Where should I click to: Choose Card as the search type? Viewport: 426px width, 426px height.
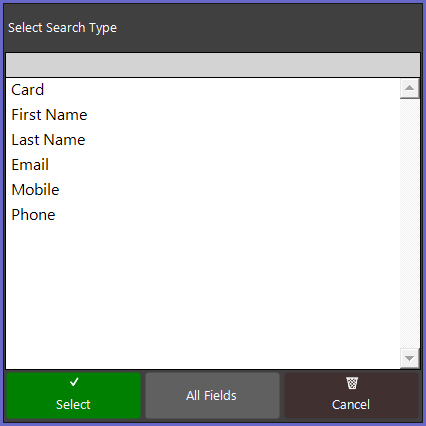pos(203,90)
